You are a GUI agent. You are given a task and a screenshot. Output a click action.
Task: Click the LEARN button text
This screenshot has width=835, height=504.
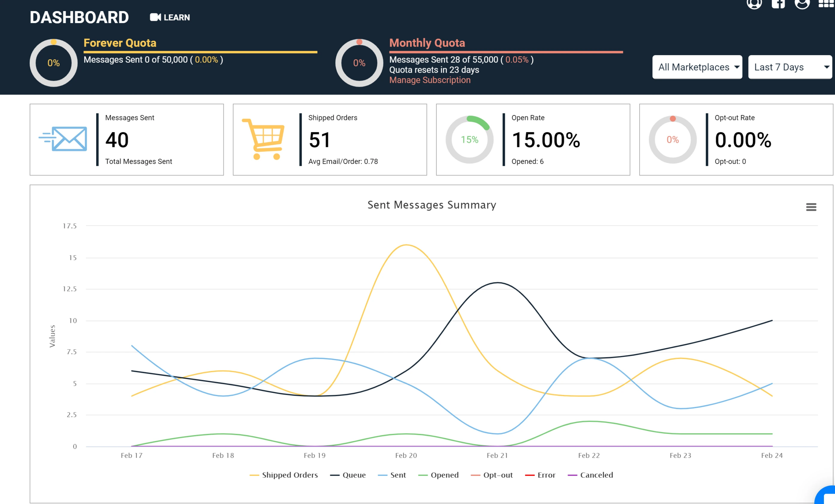click(176, 17)
